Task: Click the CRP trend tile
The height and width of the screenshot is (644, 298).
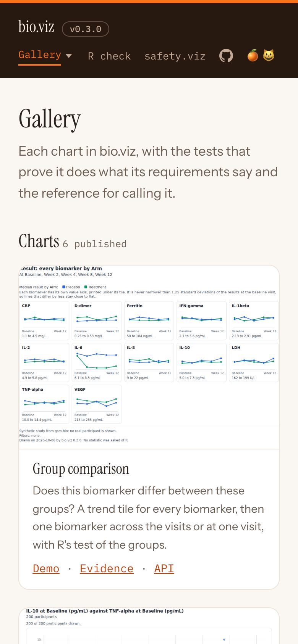Action: (x=44, y=320)
